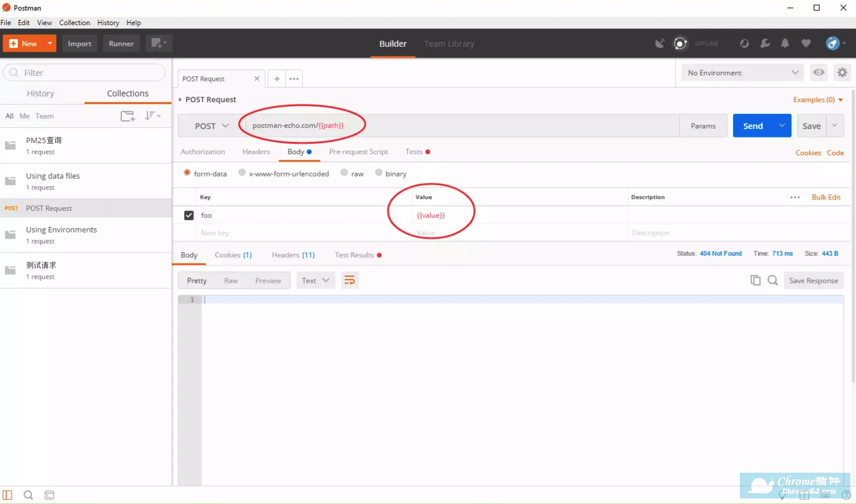
Task: Click the sync status circle icon
Action: (x=680, y=44)
